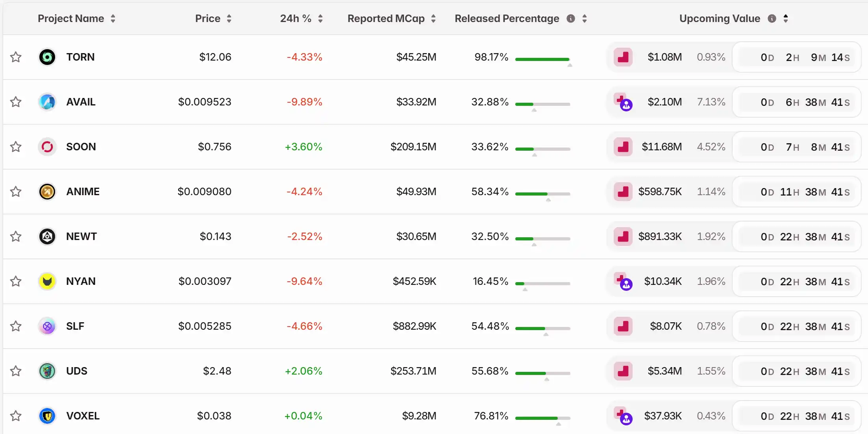Sort by Reported MCap using sort arrows
This screenshot has height=434, width=868.
click(x=433, y=18)
